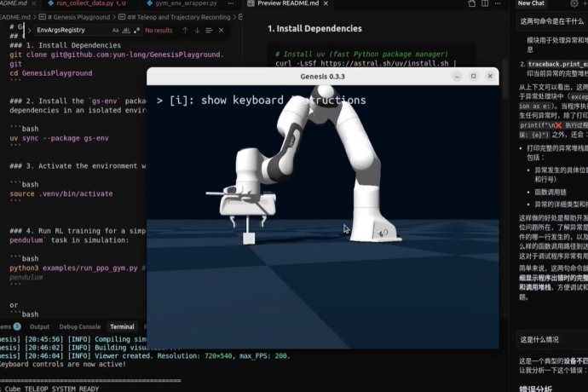Expand the replace field chevron
Viewport: 588px width, 392px height.
tap(29, 31)
